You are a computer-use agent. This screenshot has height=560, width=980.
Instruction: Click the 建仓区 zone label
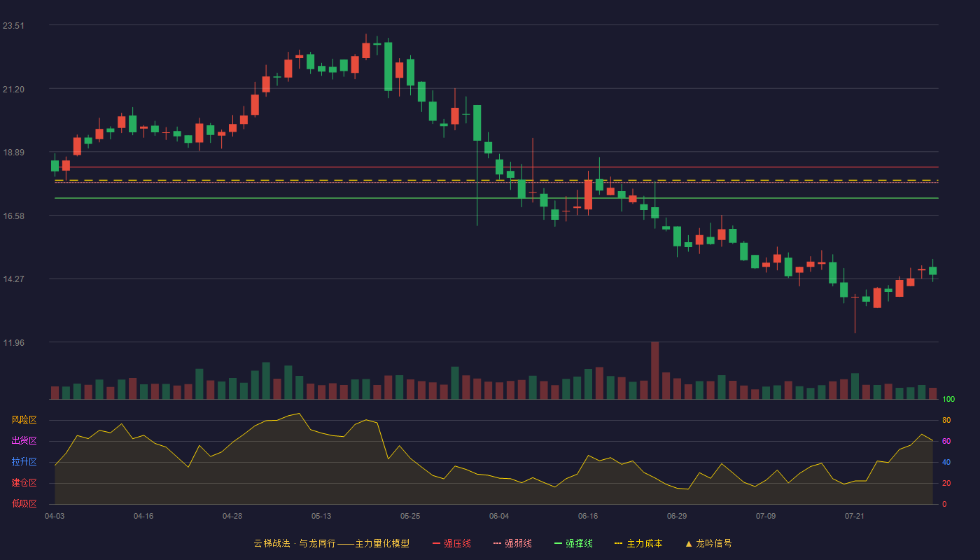point(24,483)
